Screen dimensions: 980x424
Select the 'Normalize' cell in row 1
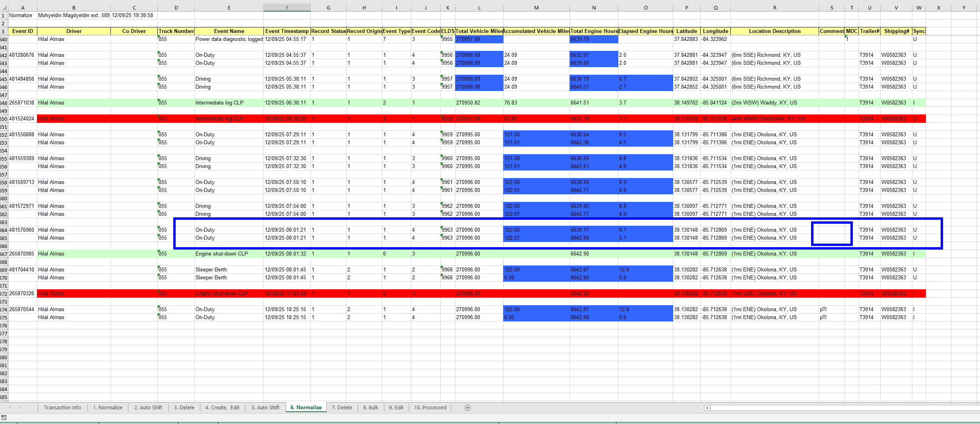click(23, 15)
